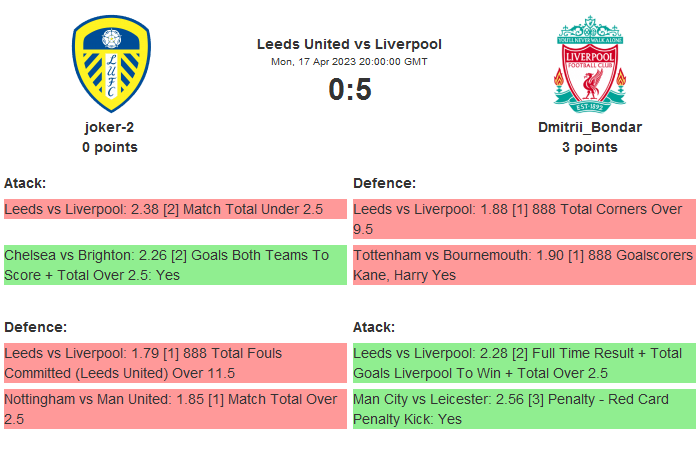Click the right Defence section heading
The width and height of the screenshot is (700, 460).
384,183
